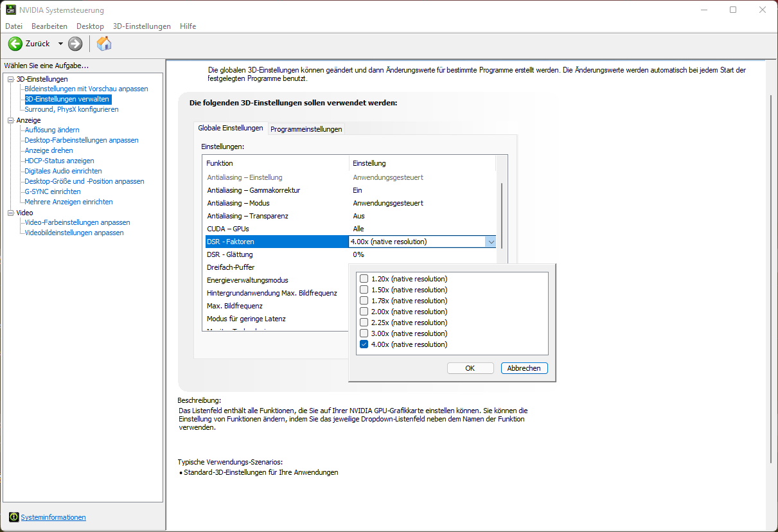Click the settings list vertical scrollbar thumb
This screenshot has width=778, height=532.
(502, 216)
